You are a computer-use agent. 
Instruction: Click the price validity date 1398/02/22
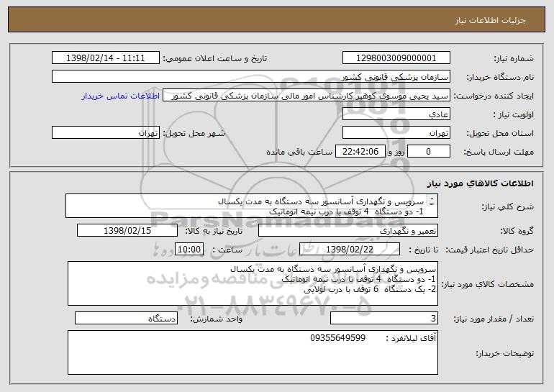click(350, 250)
